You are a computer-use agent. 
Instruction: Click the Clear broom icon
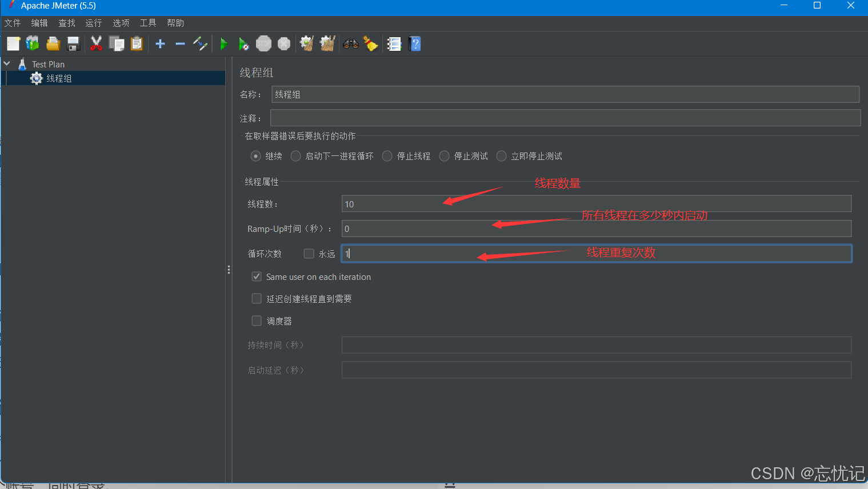pyautogui.click(x=307, y=43)
